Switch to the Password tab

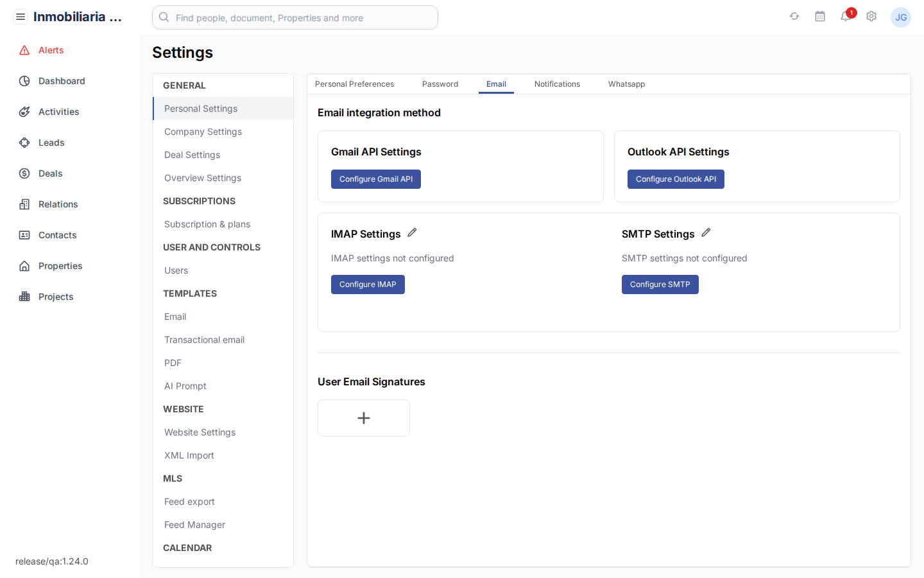pos(440,84)
